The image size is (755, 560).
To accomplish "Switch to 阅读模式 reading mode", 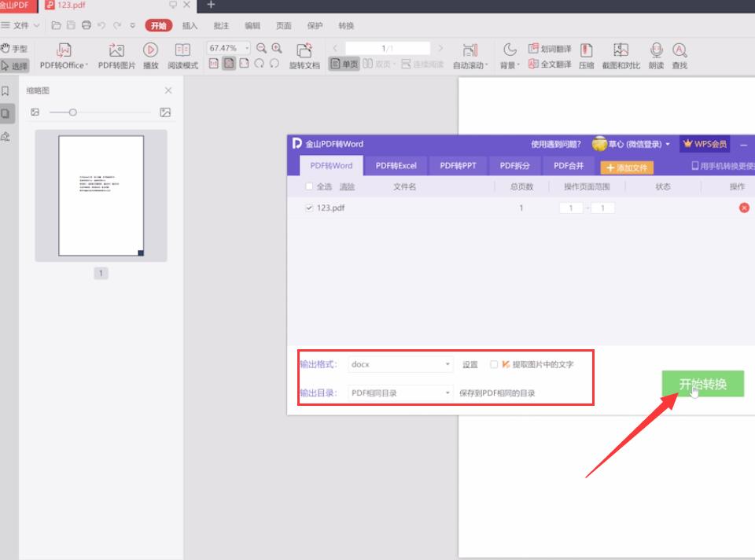I will point(182,57).
